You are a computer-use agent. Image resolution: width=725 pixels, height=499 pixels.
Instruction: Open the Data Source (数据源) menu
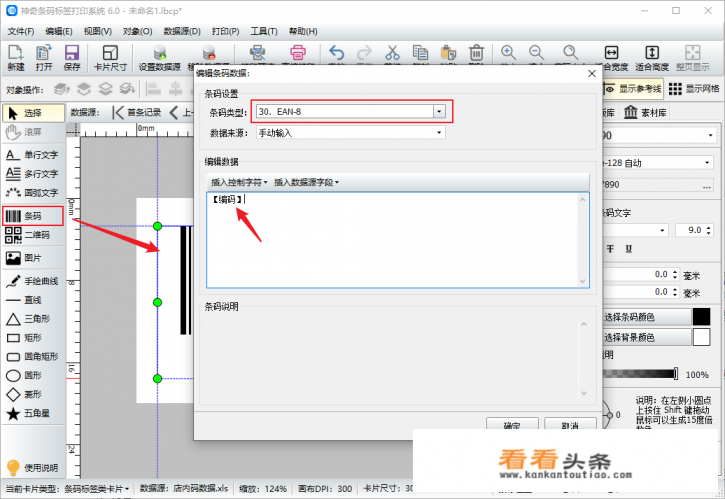[182, 31]
